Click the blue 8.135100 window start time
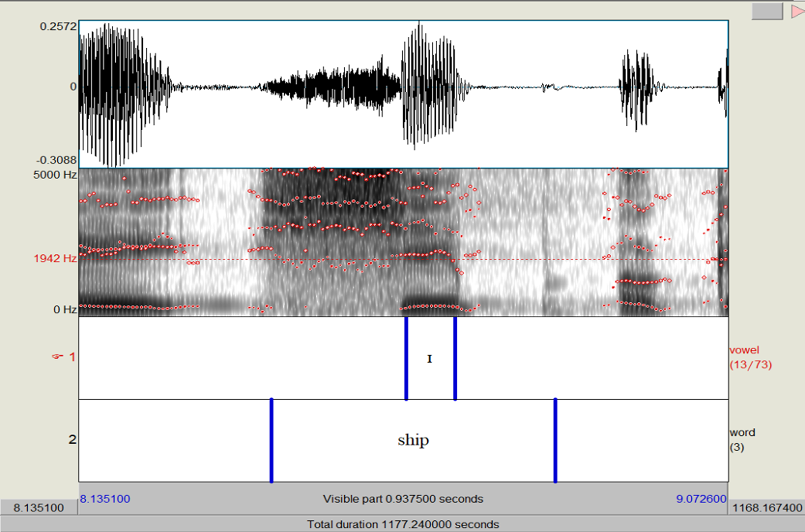Image resolution: width=805 pixels, height=532 pixels. point(105,499)
